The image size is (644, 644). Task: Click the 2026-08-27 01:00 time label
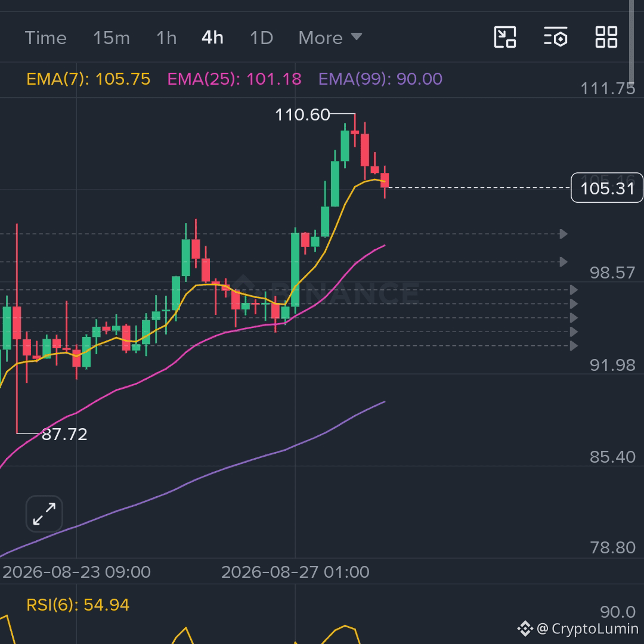click(x=295, y=572)
